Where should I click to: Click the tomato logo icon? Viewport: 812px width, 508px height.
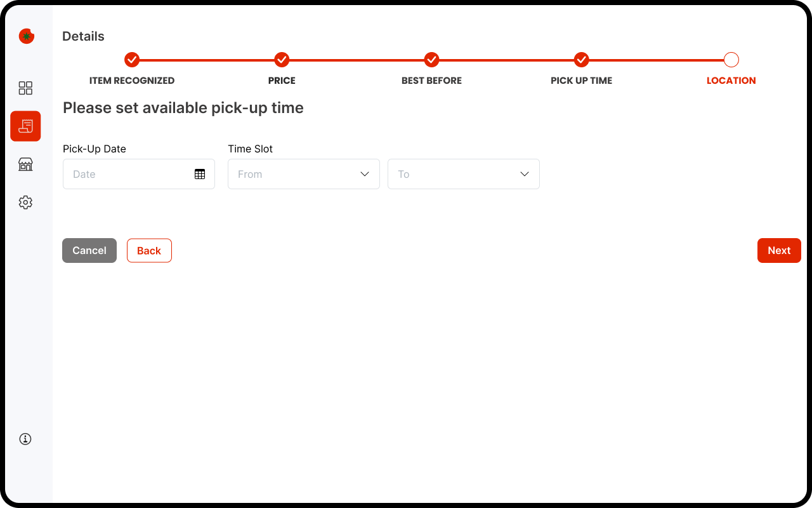point(26,36)
